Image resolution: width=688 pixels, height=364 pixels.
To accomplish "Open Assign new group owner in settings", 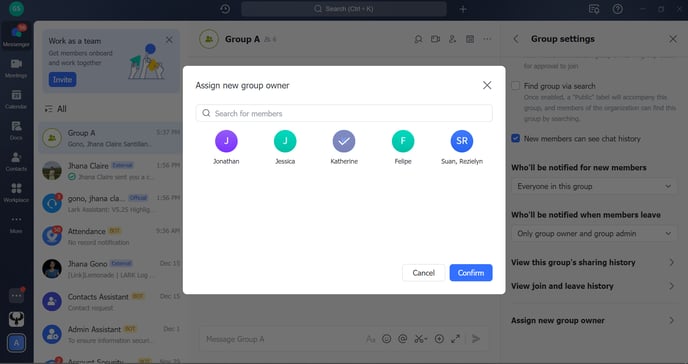I will 594,321.
